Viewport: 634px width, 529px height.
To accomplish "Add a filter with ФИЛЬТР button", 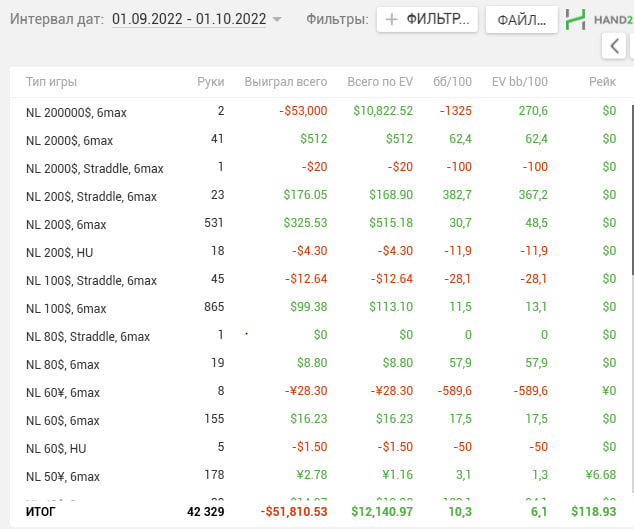I will click(427, 19).
